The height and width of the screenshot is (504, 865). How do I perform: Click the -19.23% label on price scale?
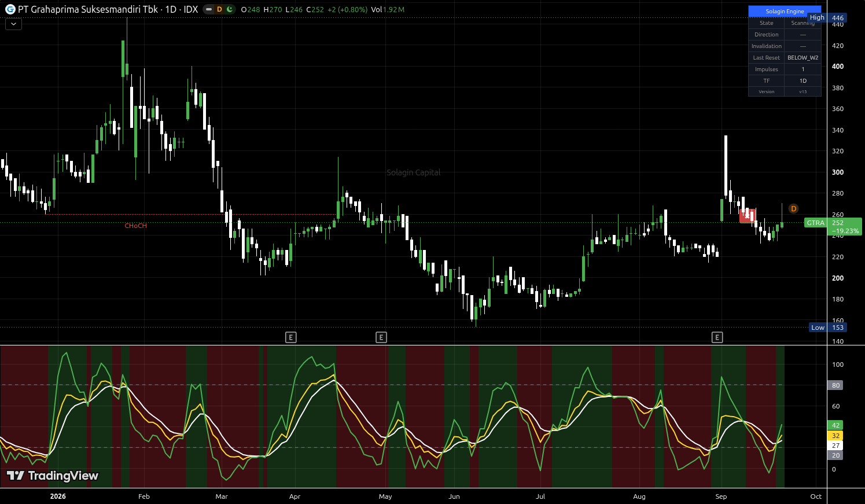[x=845, y=231]
